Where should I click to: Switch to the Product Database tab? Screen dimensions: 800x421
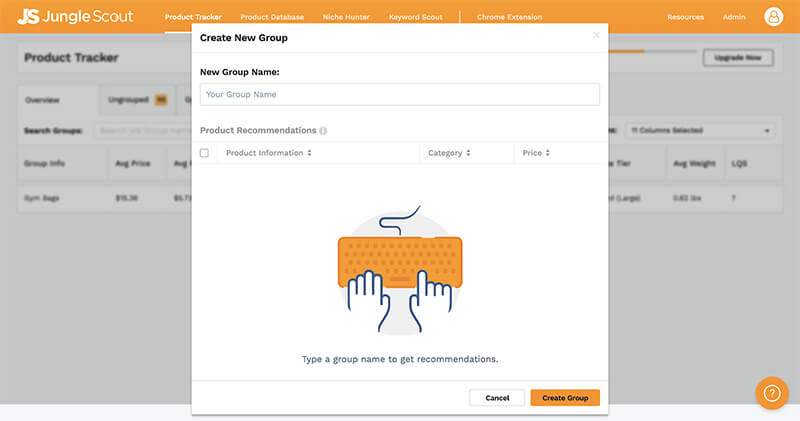pyautogui.click(x=272, y=17)
